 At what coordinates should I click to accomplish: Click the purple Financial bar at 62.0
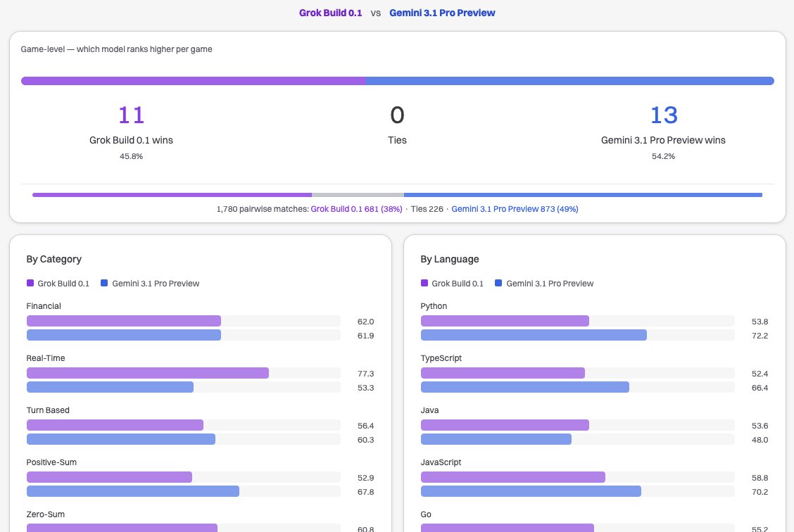coord(124,321)
